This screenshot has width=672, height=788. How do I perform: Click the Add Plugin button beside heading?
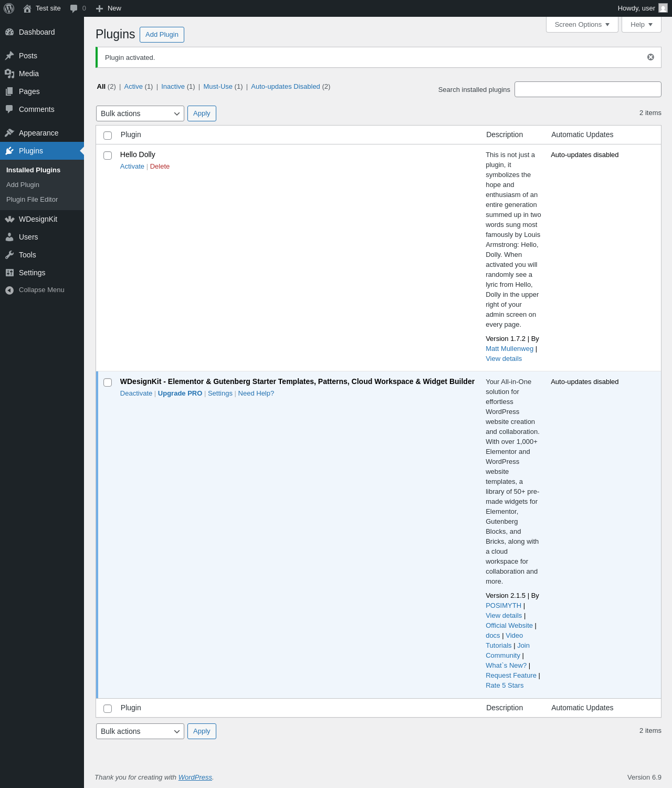tap(162, 35)
